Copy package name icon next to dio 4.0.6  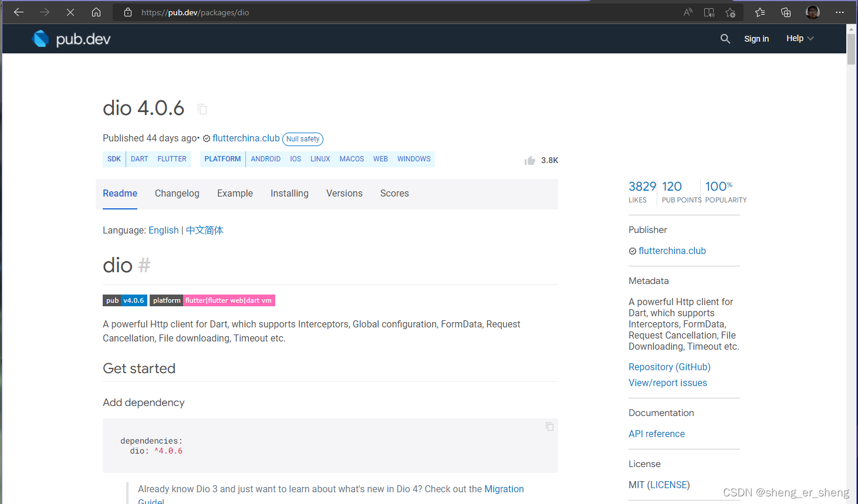click(x=202, y=109)
